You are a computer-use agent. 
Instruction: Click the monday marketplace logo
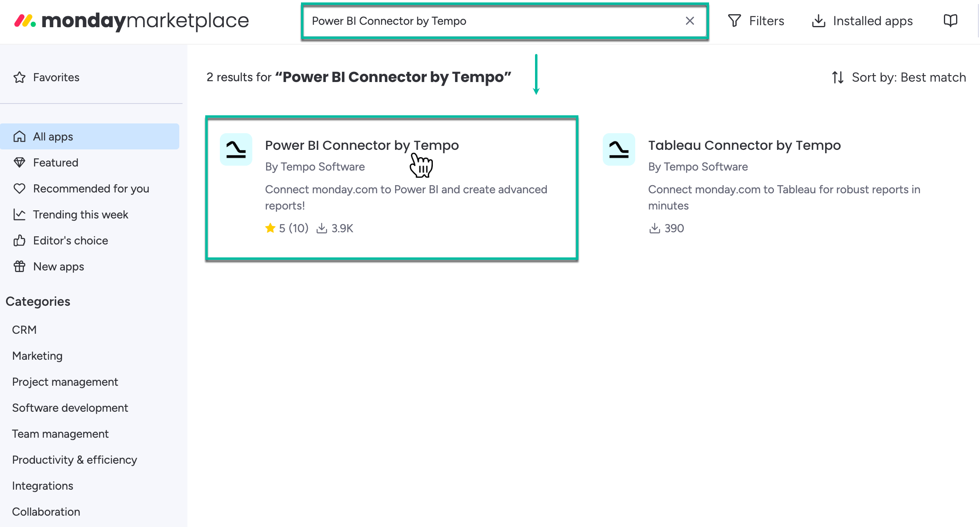coord(131,21)
